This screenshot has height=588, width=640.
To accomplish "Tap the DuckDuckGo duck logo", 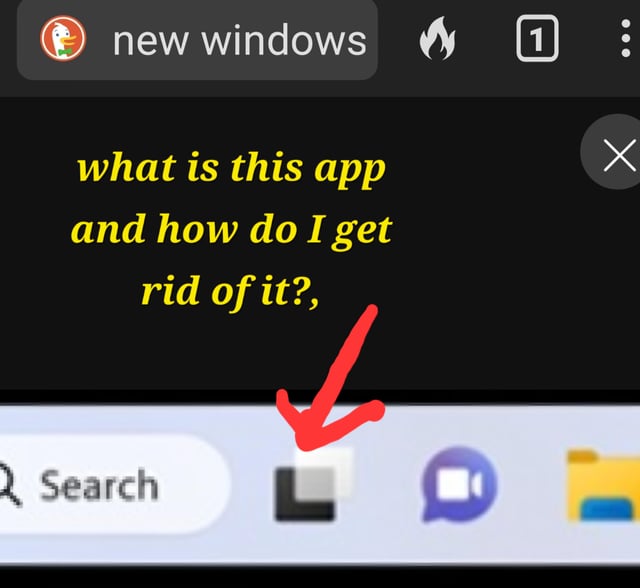I will (x=63, y=38).
